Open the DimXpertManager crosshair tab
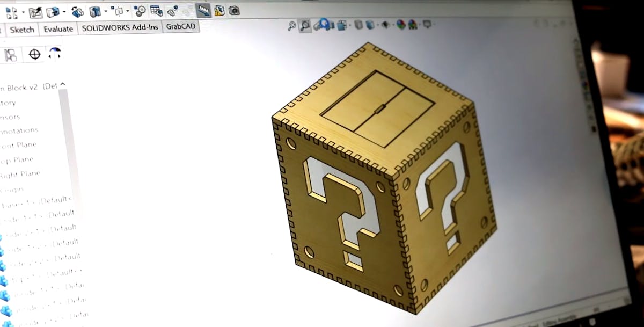The height and width of the screenshot is (327, 644). (x=34, y=54)
